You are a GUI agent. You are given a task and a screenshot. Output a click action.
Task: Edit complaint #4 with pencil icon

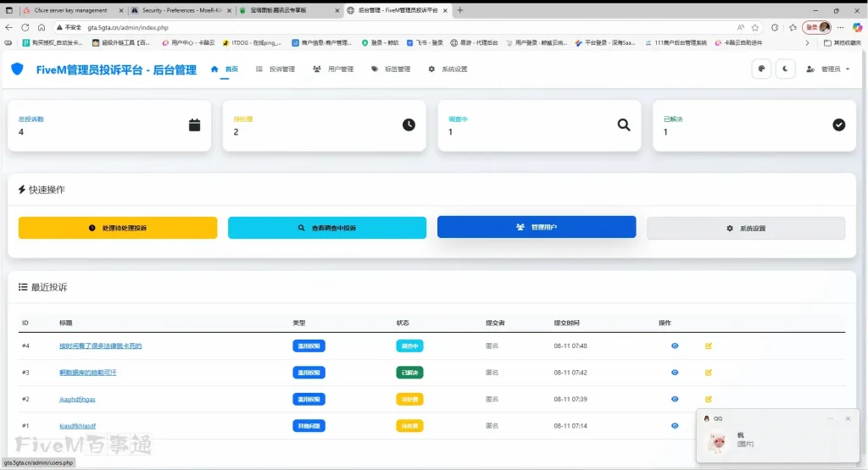click(x=709, y=346)
